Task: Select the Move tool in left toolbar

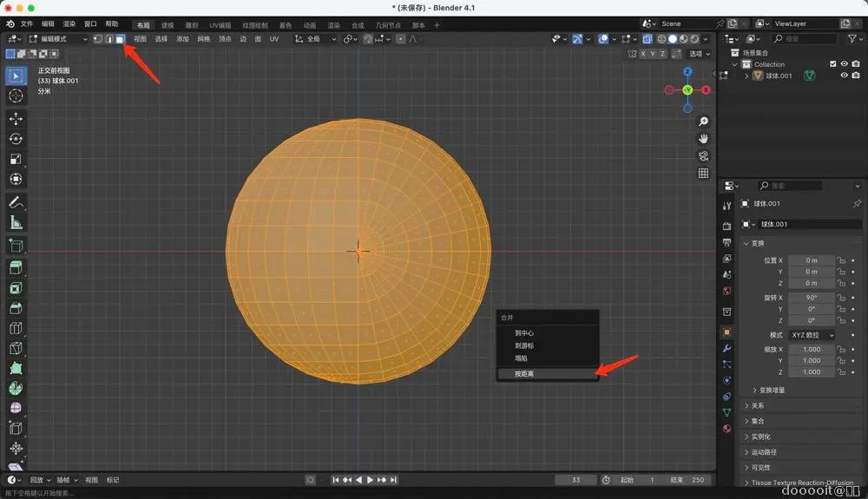Action: [16, 118]
